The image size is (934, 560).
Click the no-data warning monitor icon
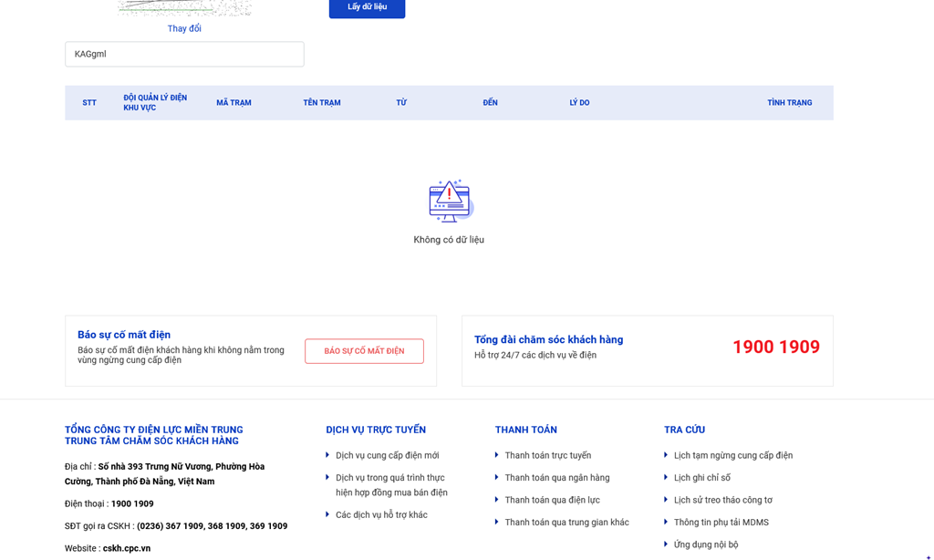click(450, 201)
